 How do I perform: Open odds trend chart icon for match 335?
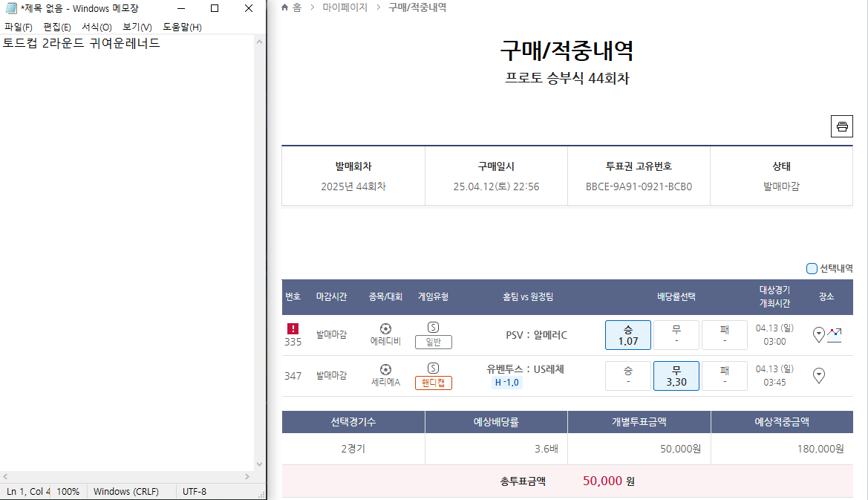coord(835,334)
